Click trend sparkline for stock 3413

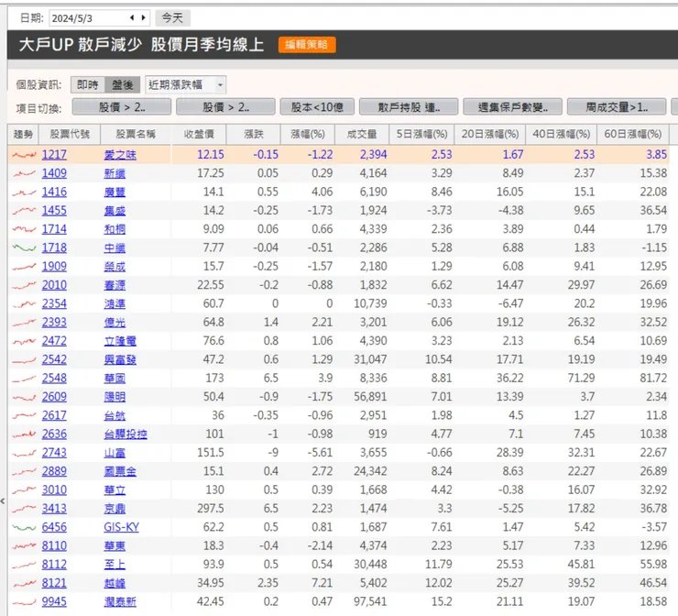click(x=24, y=509)
